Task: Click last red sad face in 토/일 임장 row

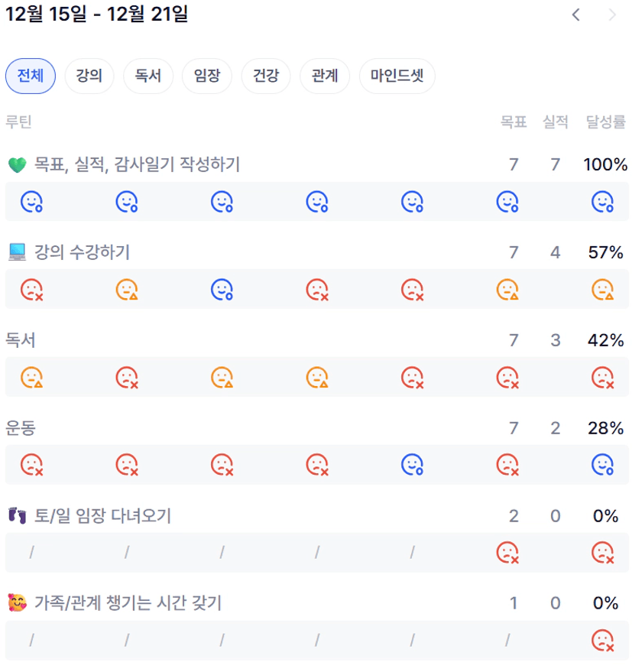Action: click(x=603, y=553)
